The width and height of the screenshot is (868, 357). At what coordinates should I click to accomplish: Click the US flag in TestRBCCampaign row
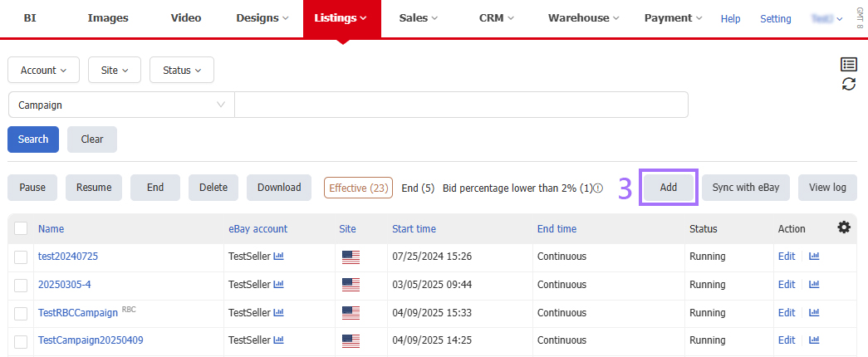(351, 313)
